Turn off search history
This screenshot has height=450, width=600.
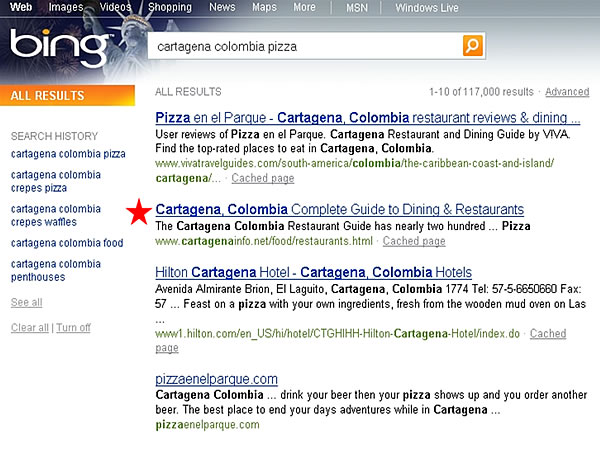[x=73, y=328]
